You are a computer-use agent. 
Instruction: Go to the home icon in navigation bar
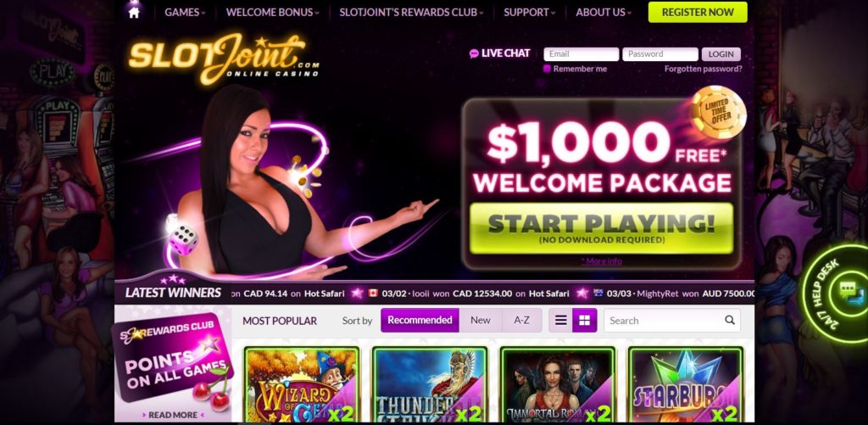[134, 12]
